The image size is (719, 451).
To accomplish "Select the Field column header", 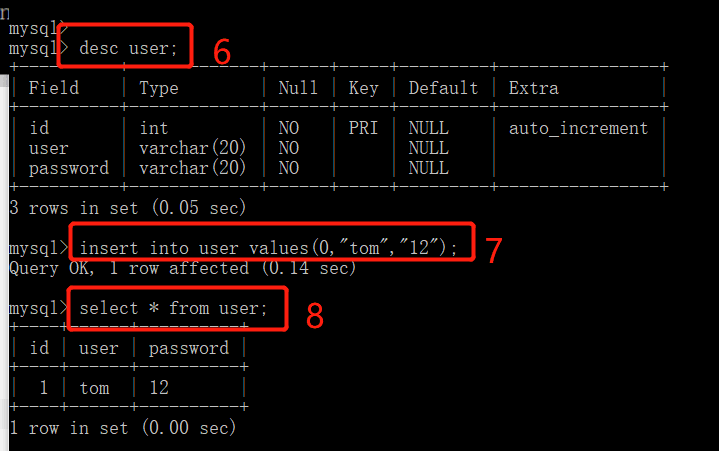I will pyautogui.click(x=55, y=88).
